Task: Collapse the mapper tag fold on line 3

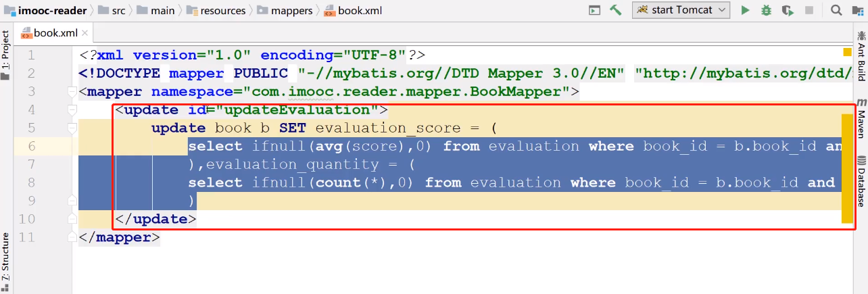Action: click(x=72, y=92)
